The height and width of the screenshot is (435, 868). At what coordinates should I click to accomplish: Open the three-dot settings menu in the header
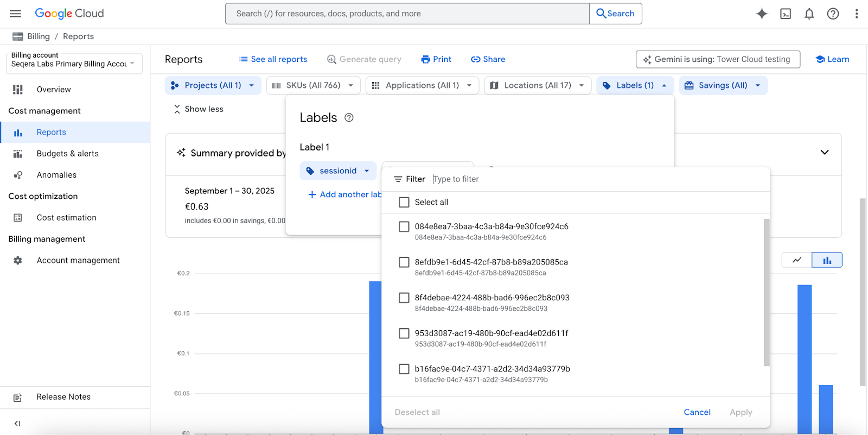tap(857, 14)
